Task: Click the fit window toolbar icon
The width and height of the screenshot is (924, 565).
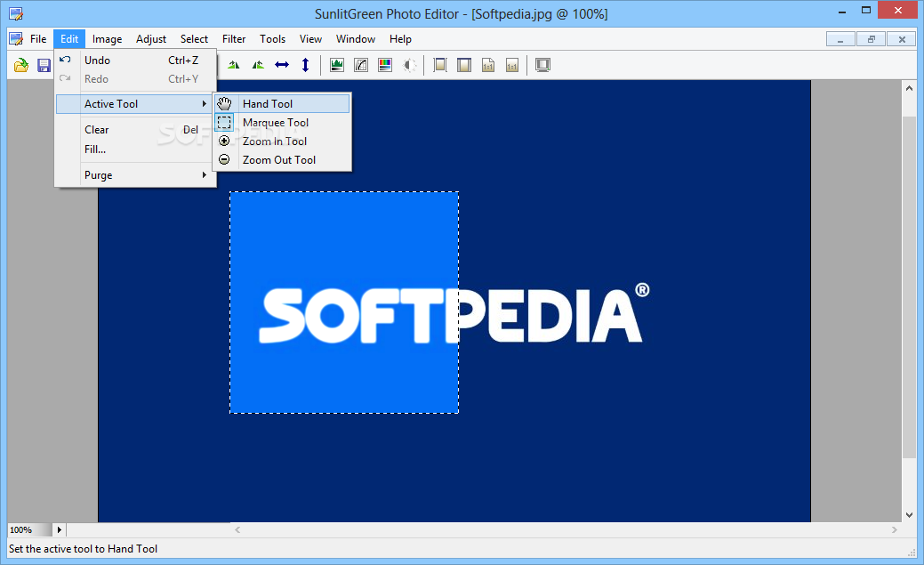Action: pos(464,65)
